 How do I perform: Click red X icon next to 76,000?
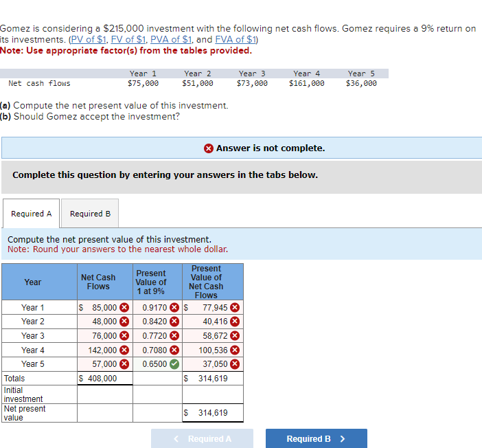click(124, 336)
